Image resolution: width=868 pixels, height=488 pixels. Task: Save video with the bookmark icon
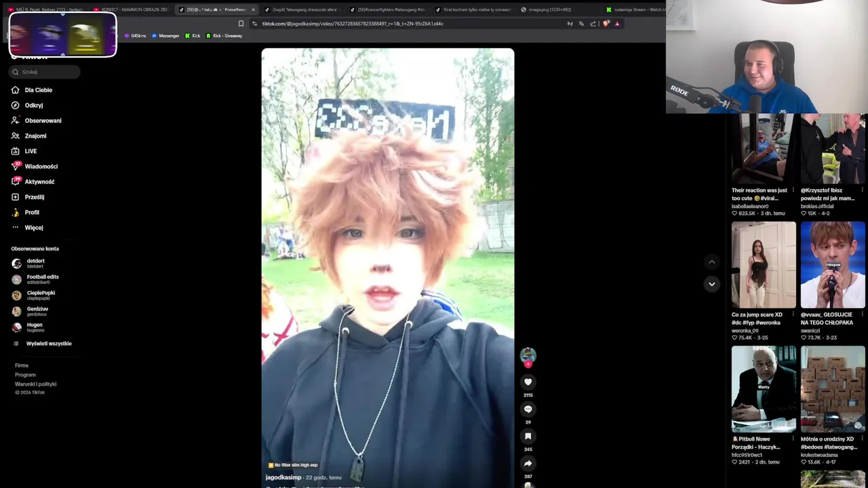528,436
